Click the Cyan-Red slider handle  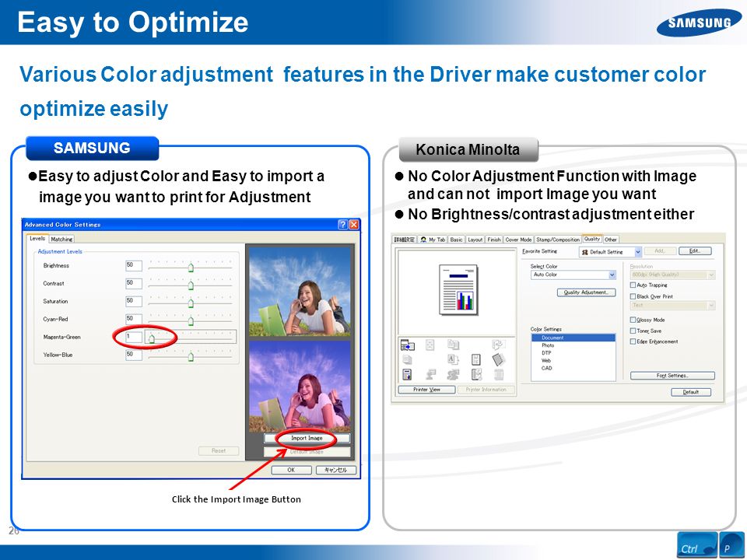pyautogui.click(x=191, y=320)
